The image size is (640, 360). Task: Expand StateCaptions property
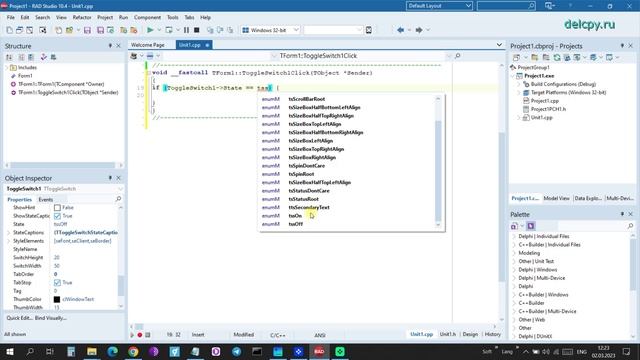pos(9,233)
